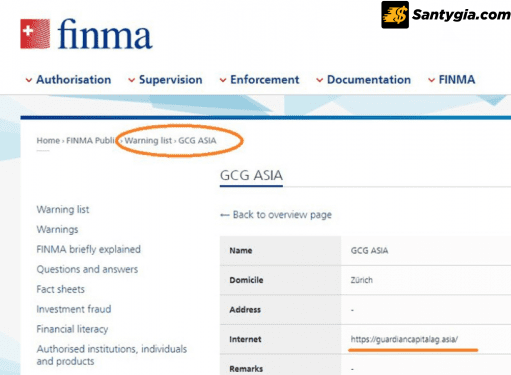The height and width of the screenshot is (375, 511).
Task: Open Warning list in sidebar
Action: click(x=63, y=210)
